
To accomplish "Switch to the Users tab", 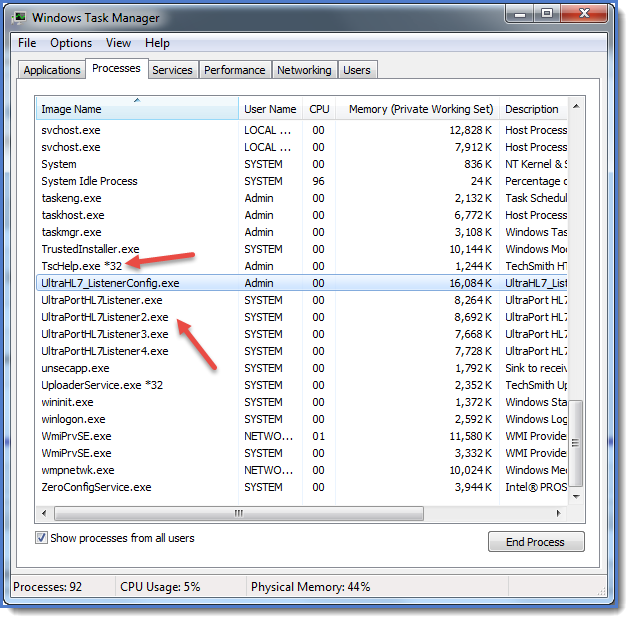I will 357,70.
